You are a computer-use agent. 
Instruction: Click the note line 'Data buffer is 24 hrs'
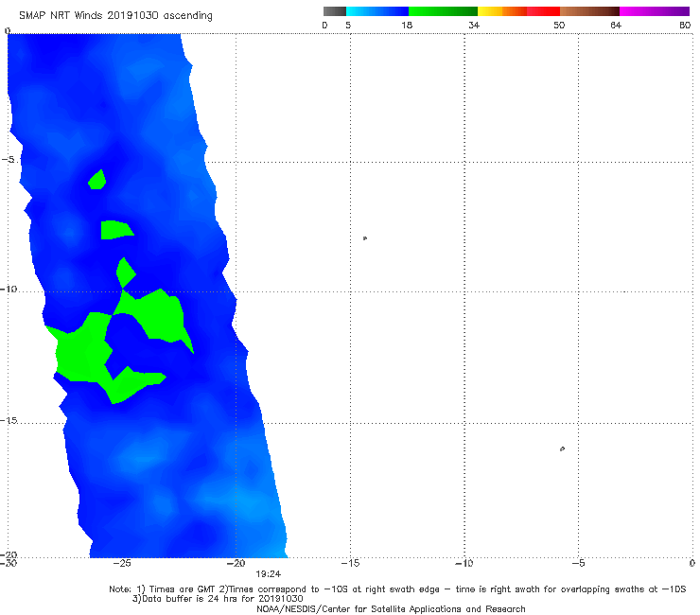tap(218, 599)
